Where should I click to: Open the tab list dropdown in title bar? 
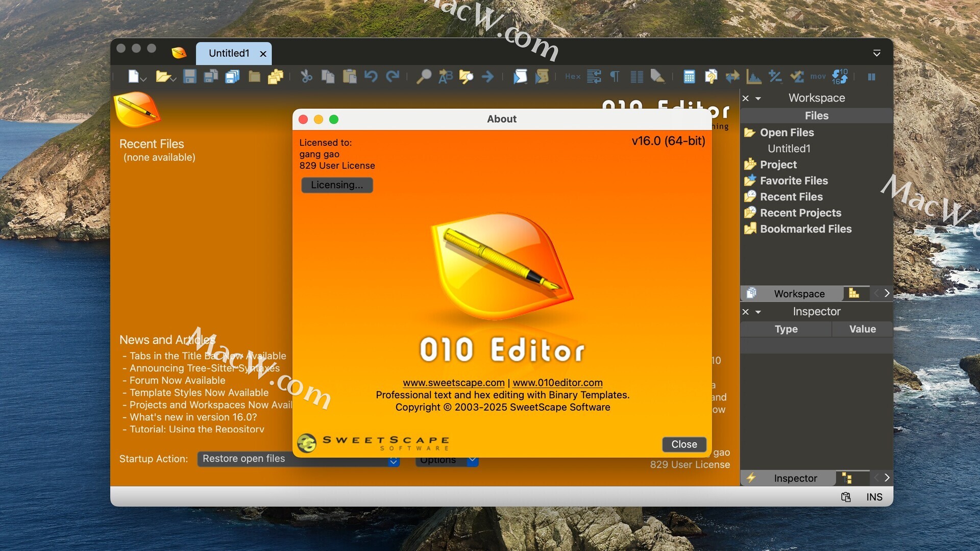[x=877, y=53]
